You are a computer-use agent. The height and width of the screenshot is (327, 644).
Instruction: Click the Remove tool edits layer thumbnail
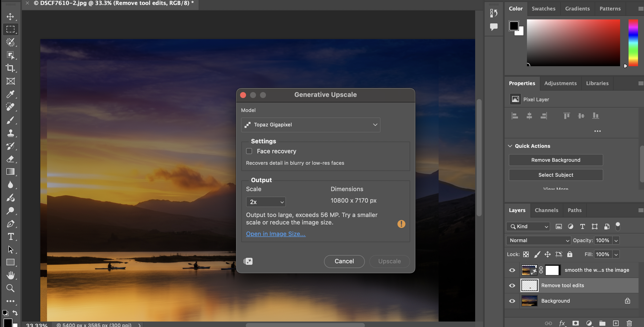click(x=529, y=285)
